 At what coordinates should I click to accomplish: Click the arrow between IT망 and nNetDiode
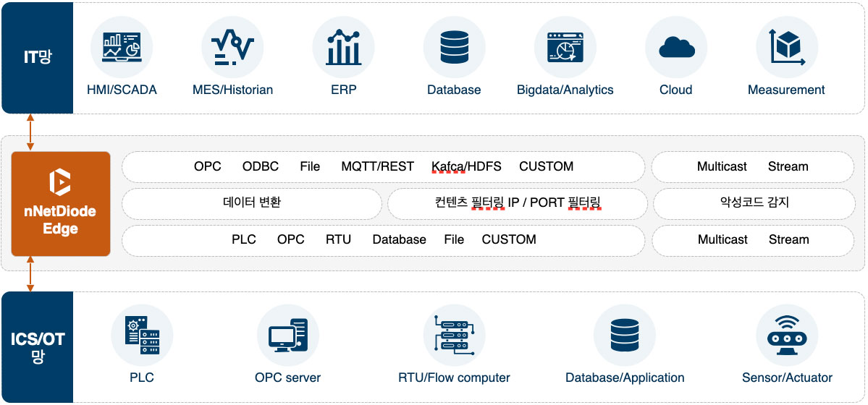[30, 132]
